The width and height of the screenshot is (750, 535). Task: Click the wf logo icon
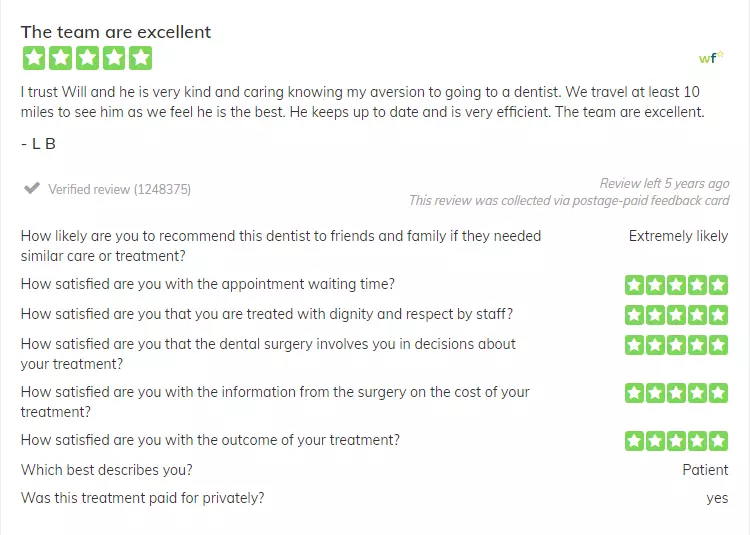(x=711, y=57)
